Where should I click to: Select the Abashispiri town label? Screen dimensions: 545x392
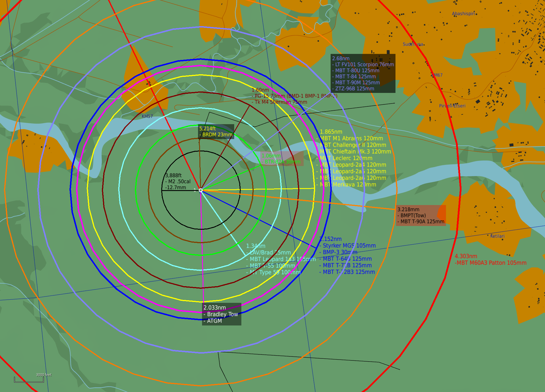coord(463,13)
